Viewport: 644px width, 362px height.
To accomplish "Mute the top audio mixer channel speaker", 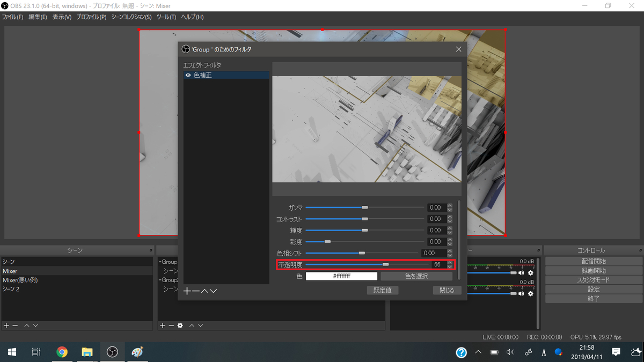I will [521, 273].
